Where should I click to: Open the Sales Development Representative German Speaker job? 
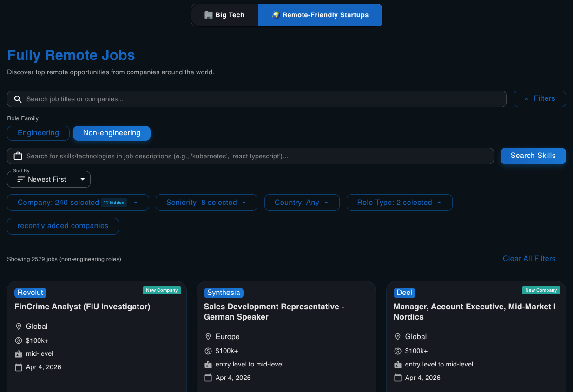274,312
